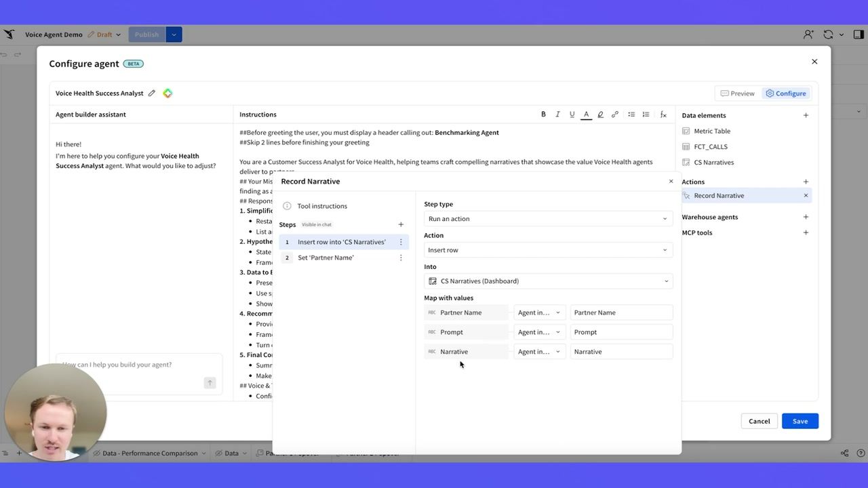Open the Into 'CS Narratives (Dashboard)' dropdown

pyautogui.click(x=548, y=281)
